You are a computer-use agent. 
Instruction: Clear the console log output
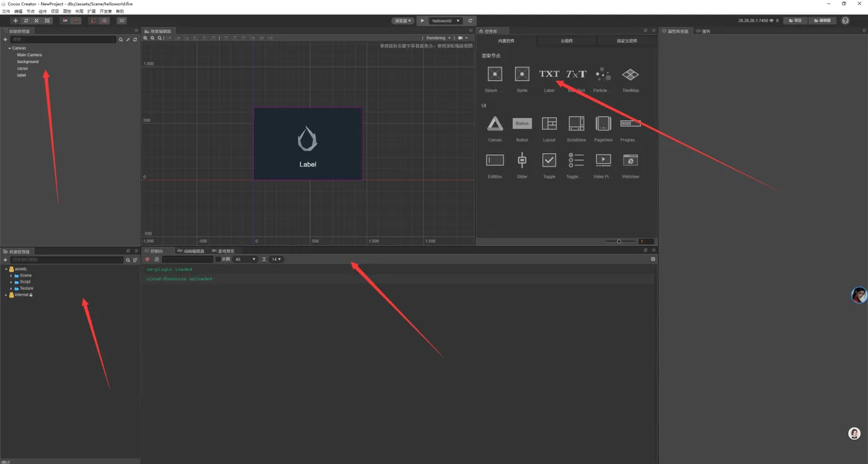point(148,260)
